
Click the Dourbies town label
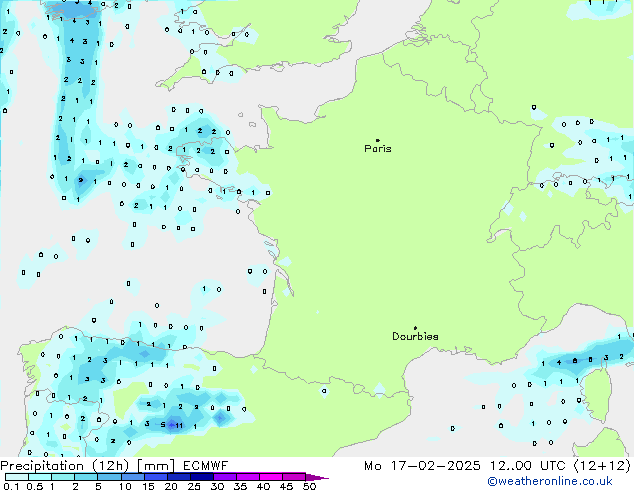(415, 336)
